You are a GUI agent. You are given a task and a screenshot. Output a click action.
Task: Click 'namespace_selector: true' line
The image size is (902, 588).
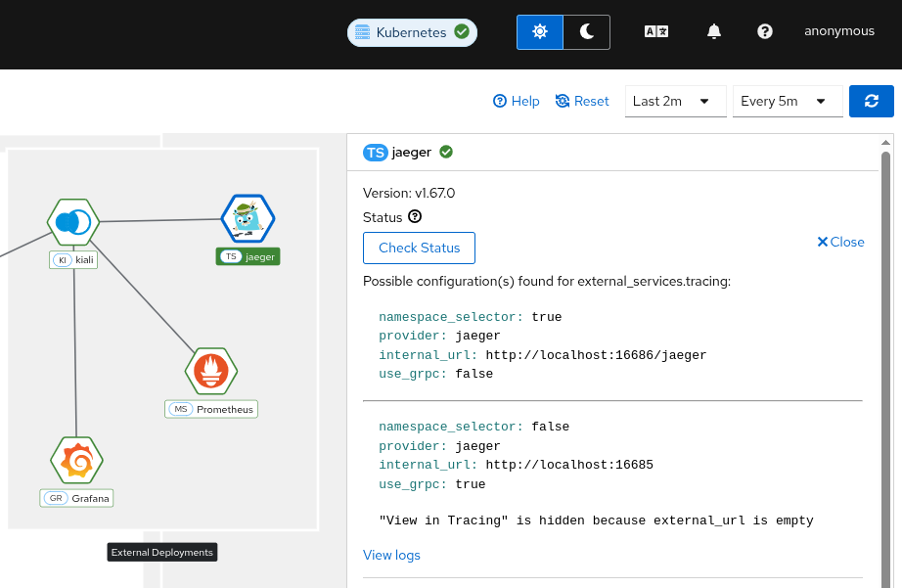[471, 317]
